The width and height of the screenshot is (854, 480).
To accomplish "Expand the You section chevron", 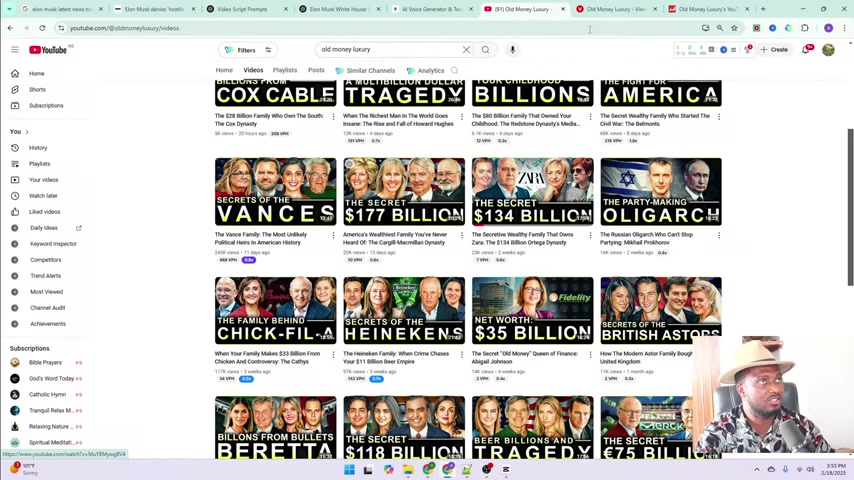I will tap(27, 132).
